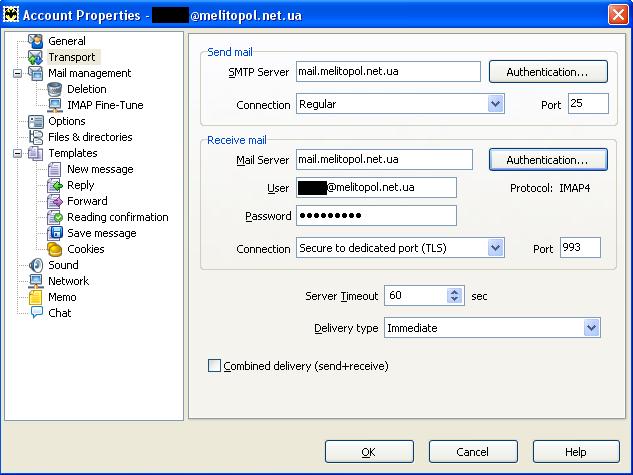Screen dimensions: 633x475
Task: Click the General settings icon in tree
Action: point(36,41)
